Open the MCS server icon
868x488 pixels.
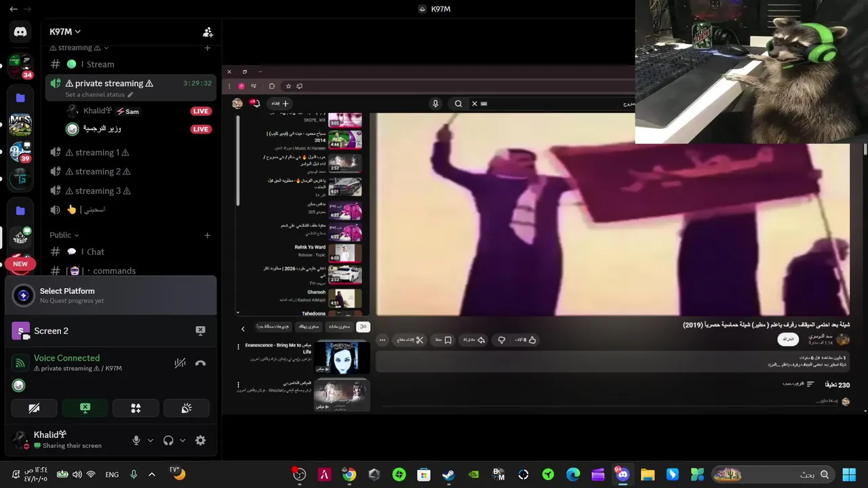tap(20, 125)
